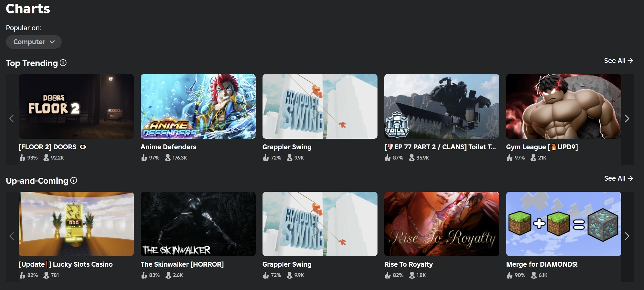Click the player count icon under Rise To Royalty

pos(412,275)
